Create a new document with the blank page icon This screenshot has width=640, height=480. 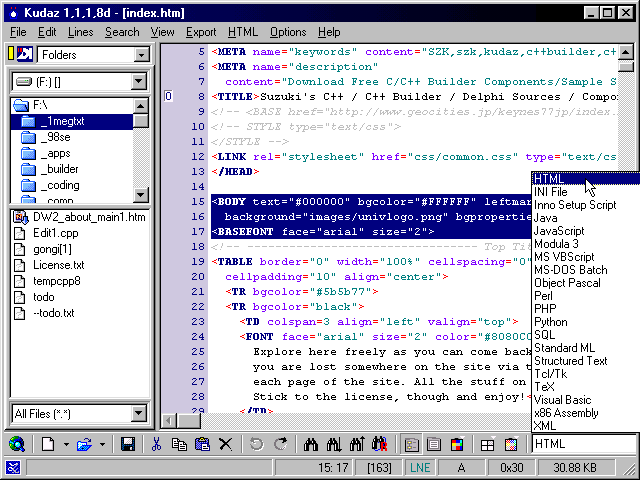[x=48, y=444]
